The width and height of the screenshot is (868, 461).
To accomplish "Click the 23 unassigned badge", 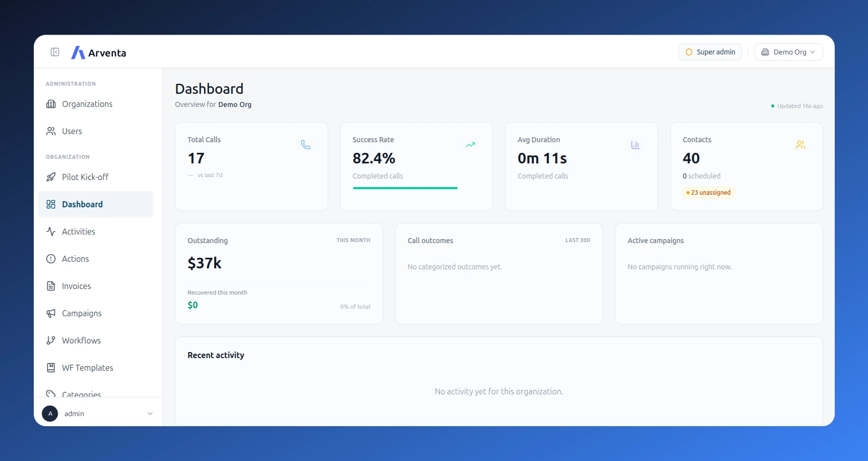I will click(708, 193).
